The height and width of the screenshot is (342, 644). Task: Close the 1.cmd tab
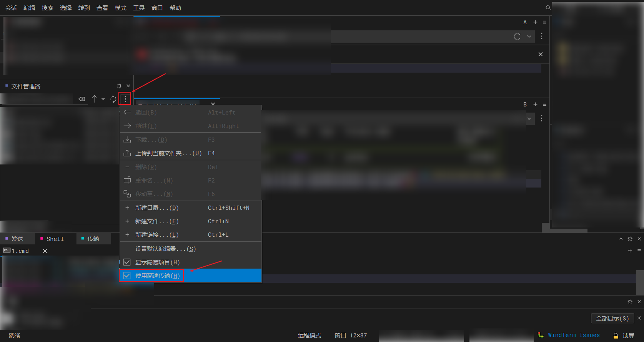[45, 251]
